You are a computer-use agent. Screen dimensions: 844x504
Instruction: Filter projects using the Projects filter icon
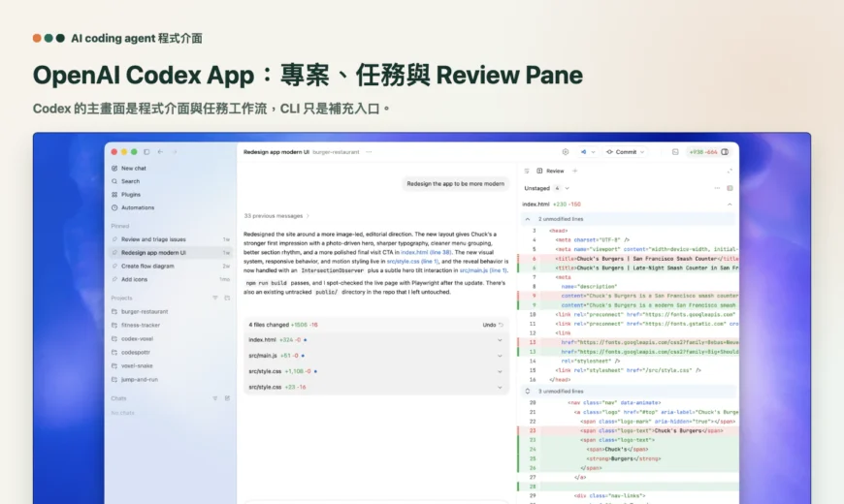click(x=214, y=298)
